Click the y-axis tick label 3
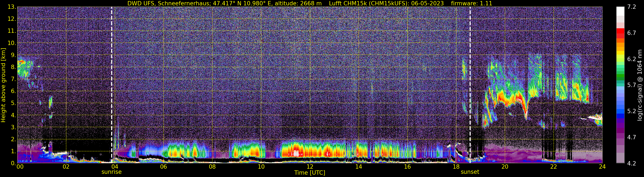The height and width of the screenshot is (177, 644). click(13, 127)
